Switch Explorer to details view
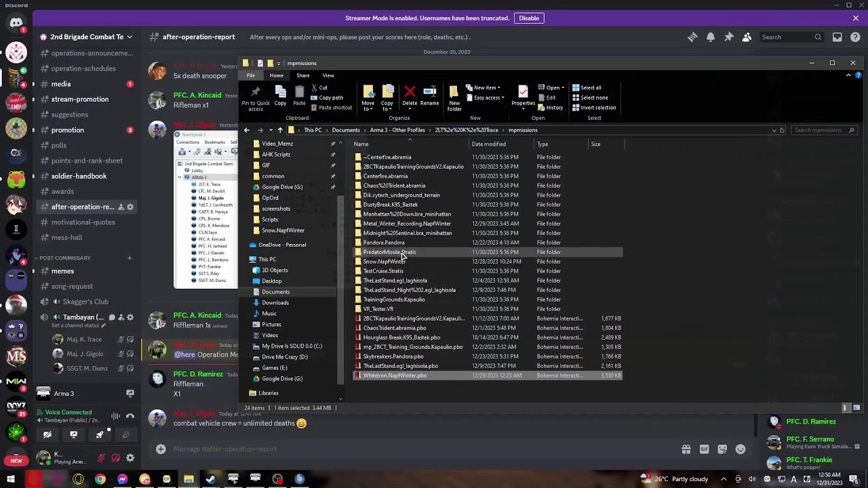Viewport: 868px width, 488px height. click(846, 408)
